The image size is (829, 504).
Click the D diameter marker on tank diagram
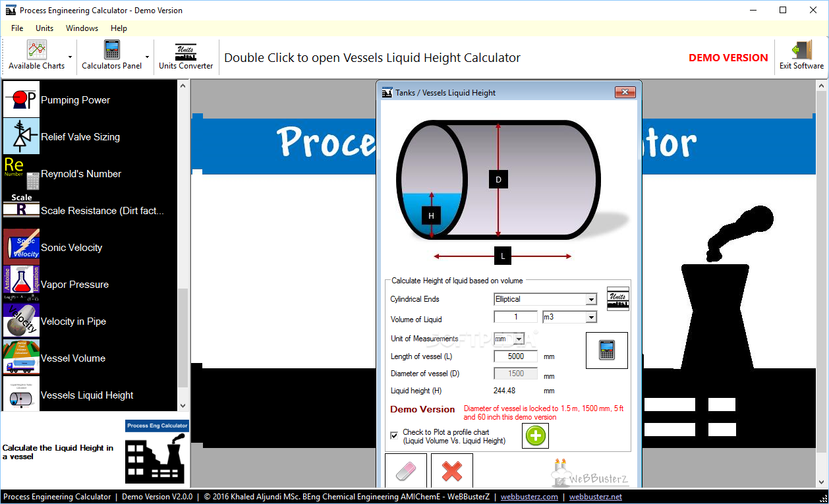[x=498, y=179]
